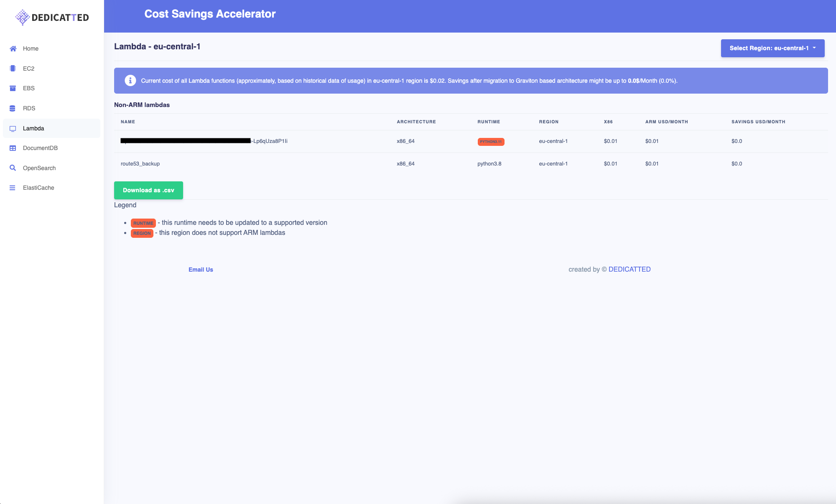Click savings $0.0 in route53_backup row

click(x=737, y=164)
